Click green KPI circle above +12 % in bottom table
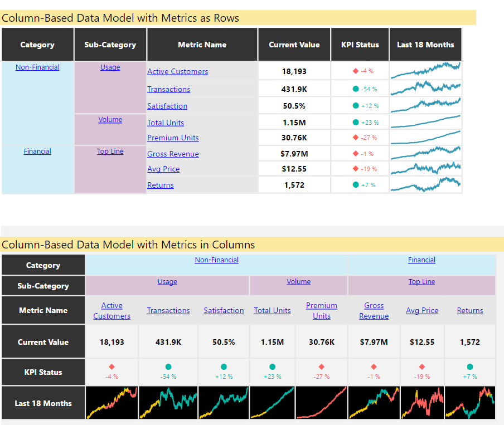Image resolution: width=504 pixels, height=425 pixels. pos(224,367)
